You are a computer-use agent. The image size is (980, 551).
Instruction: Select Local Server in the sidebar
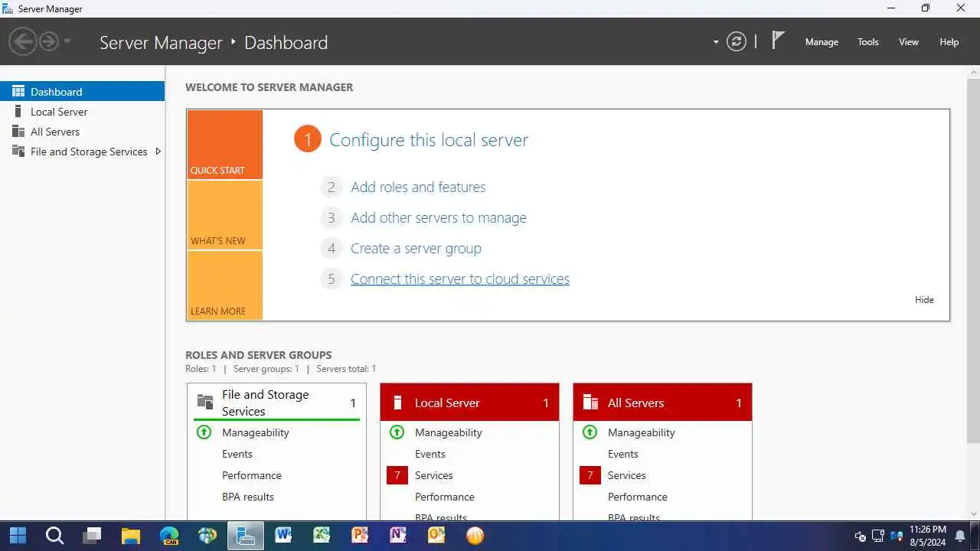(x=83, y=111)
